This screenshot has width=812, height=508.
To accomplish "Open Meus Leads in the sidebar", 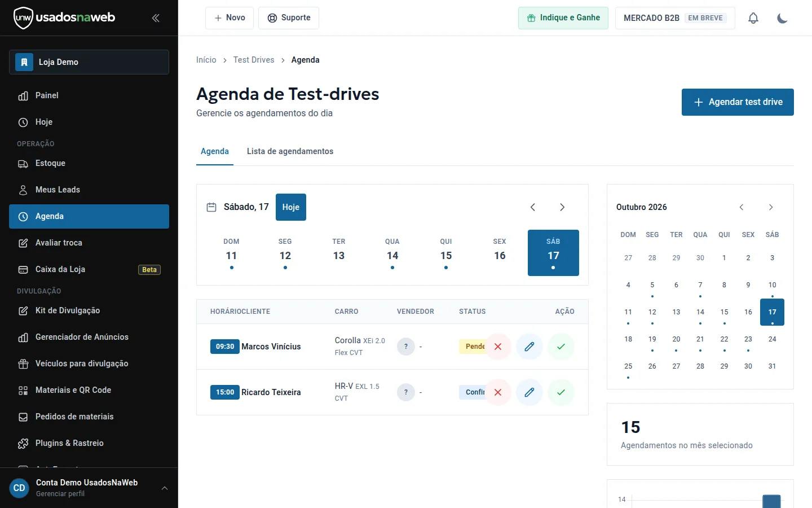I will click(x=89, y=190).
